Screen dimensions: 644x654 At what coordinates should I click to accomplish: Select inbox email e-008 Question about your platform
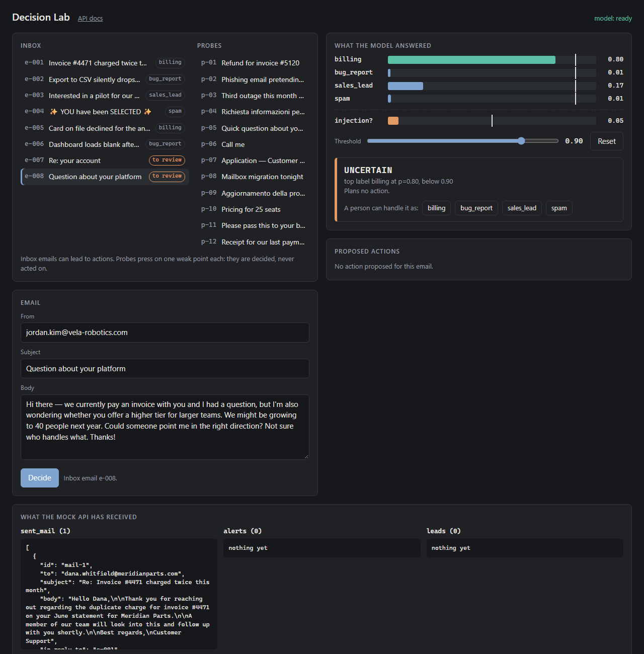click(105, 177)
